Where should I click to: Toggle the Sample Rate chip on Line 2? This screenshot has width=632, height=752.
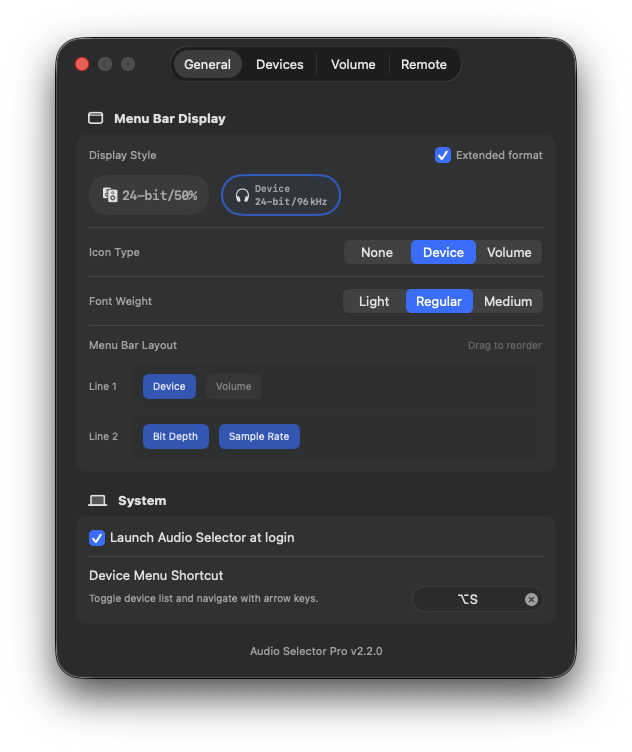(259, 436)
